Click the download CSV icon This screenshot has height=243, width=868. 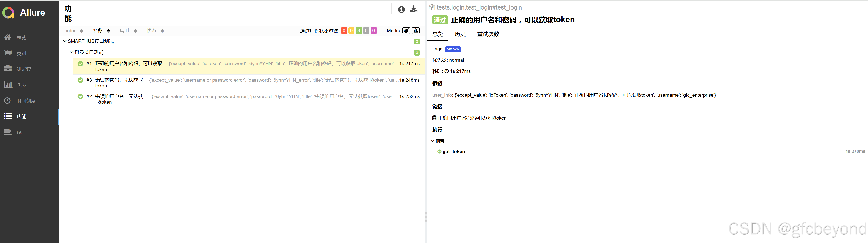pyautogui.click(x=414, y=10)
